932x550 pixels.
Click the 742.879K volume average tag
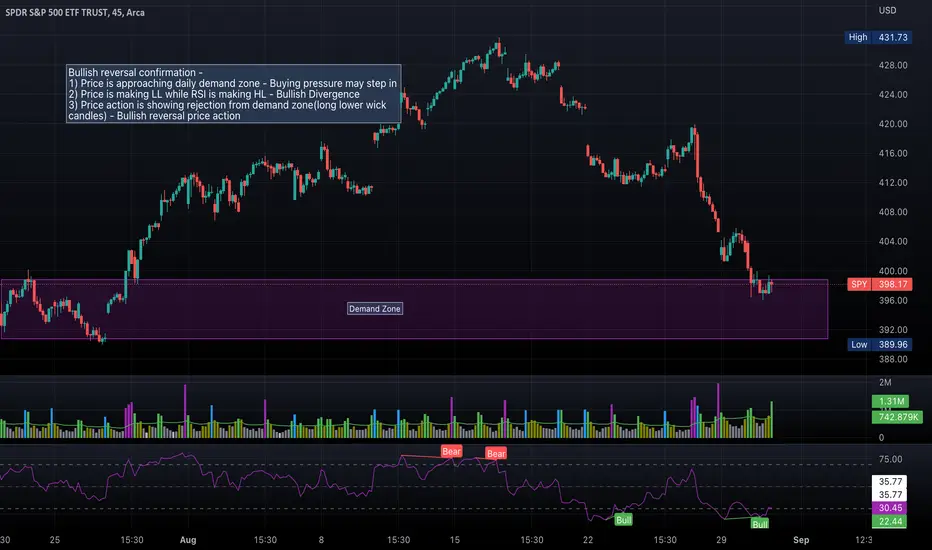click(x=896, y=417)
